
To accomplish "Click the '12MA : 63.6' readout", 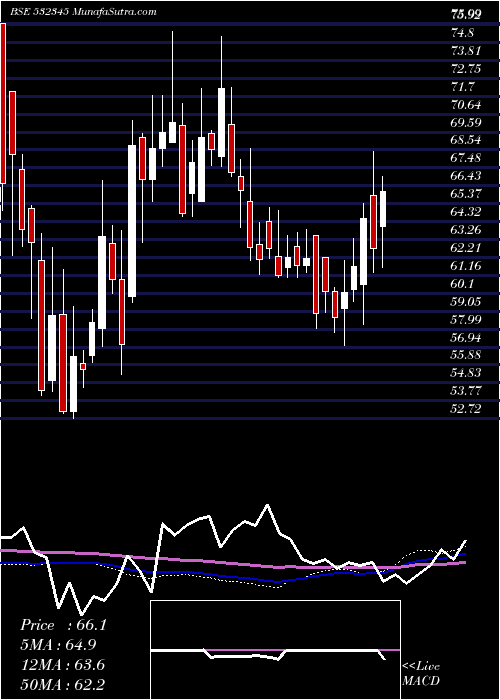I will 62,664.
